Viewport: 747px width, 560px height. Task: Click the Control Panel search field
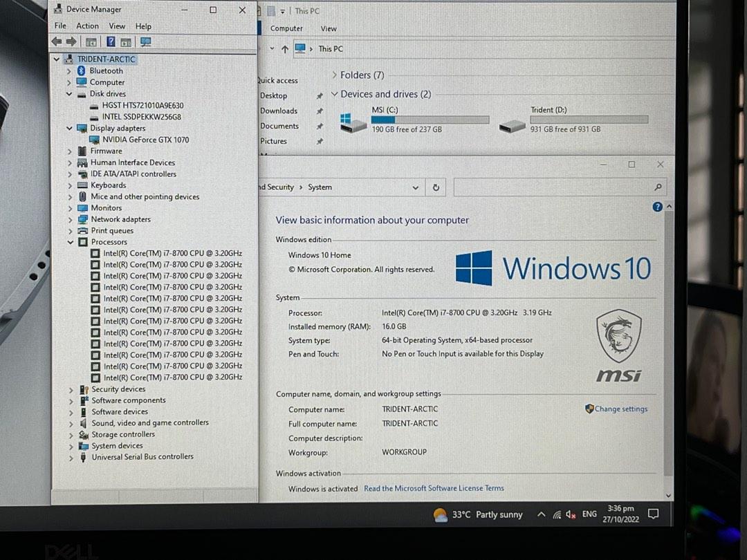coord(553,187)
